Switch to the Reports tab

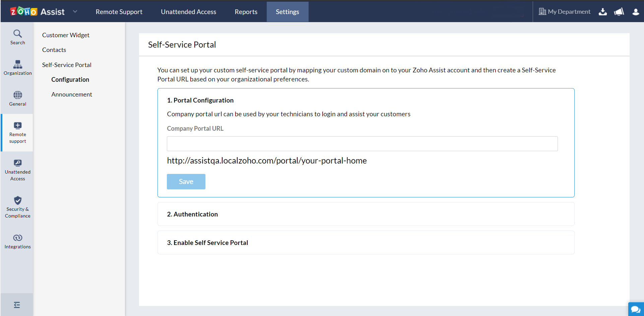tap(246, 12)
